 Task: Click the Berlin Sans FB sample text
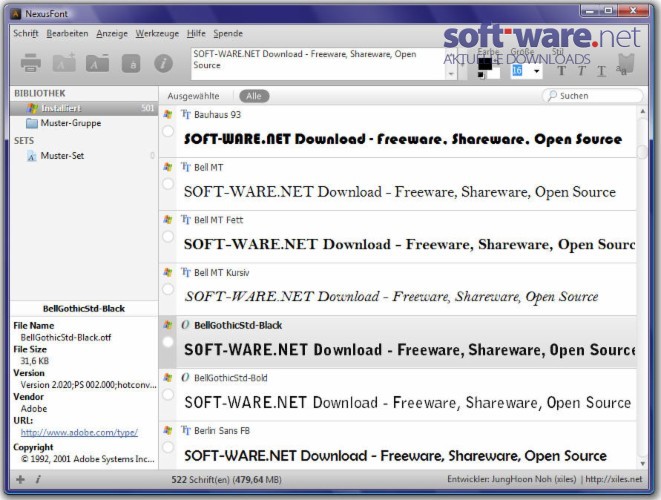[395, 456]
